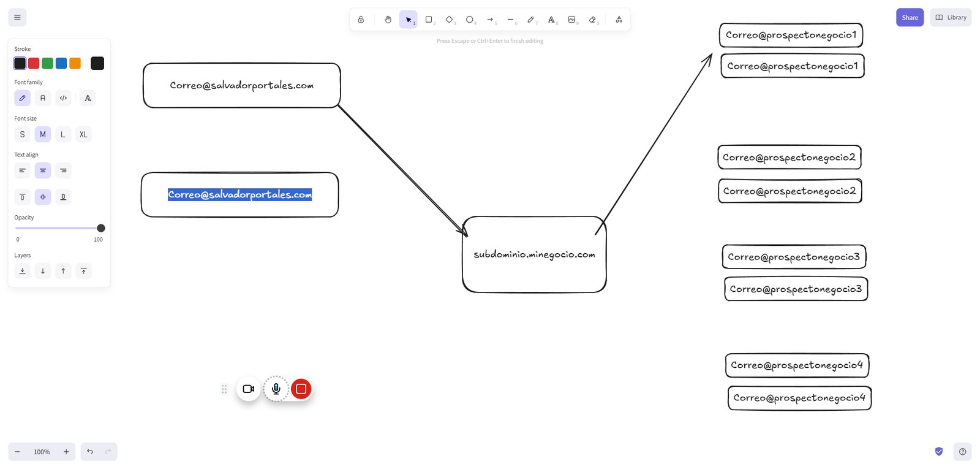Set font size to S

click(23, 134)
